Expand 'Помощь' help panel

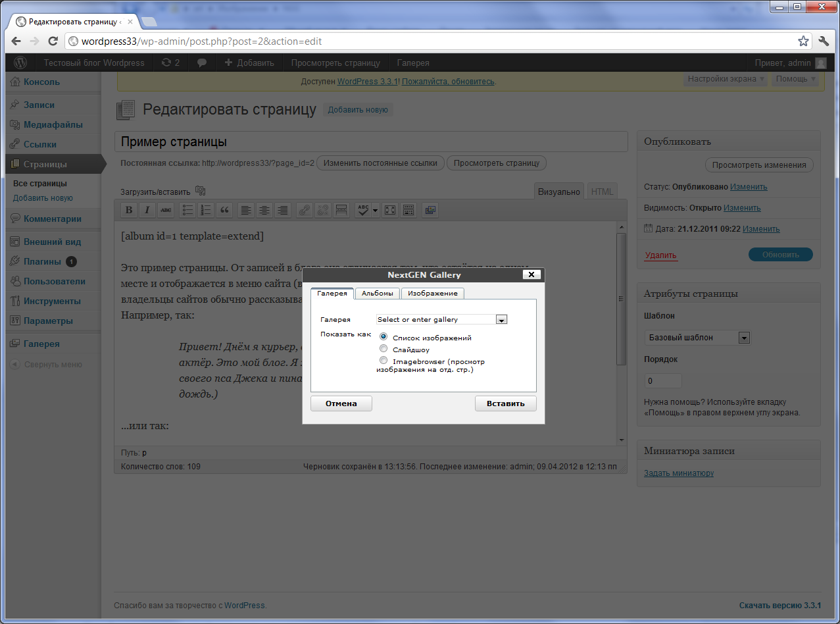tap(796, 78)
